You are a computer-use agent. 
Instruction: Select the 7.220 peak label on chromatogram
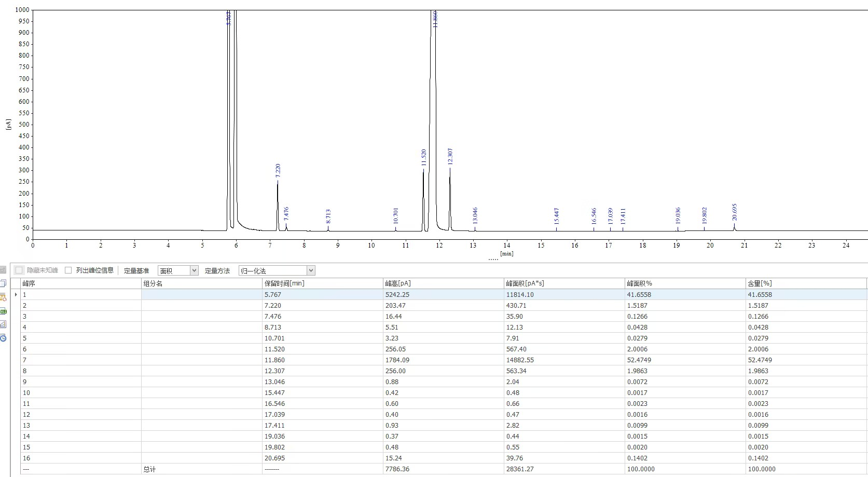coord(278,171)
